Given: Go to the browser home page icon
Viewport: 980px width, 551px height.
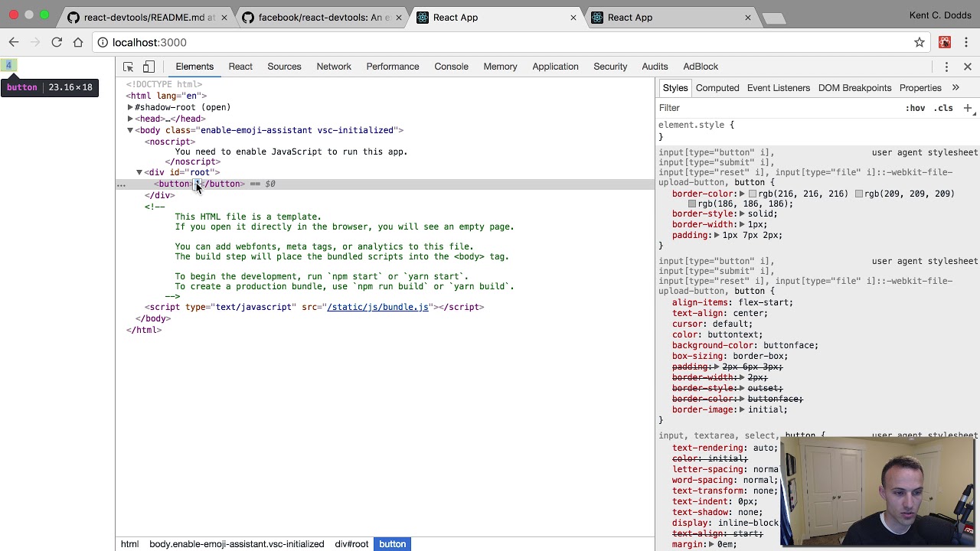Looking at the screenshot, I should (x=78, y=42).
